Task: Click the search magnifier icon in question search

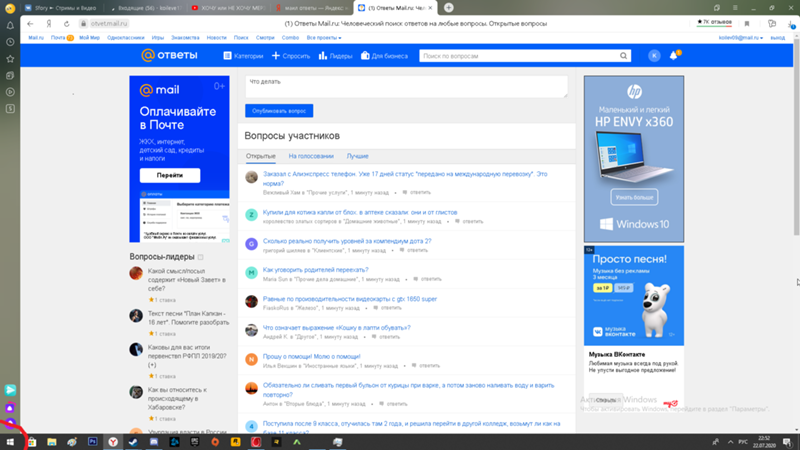Action: pyautogui.click(x=623, y=56)
